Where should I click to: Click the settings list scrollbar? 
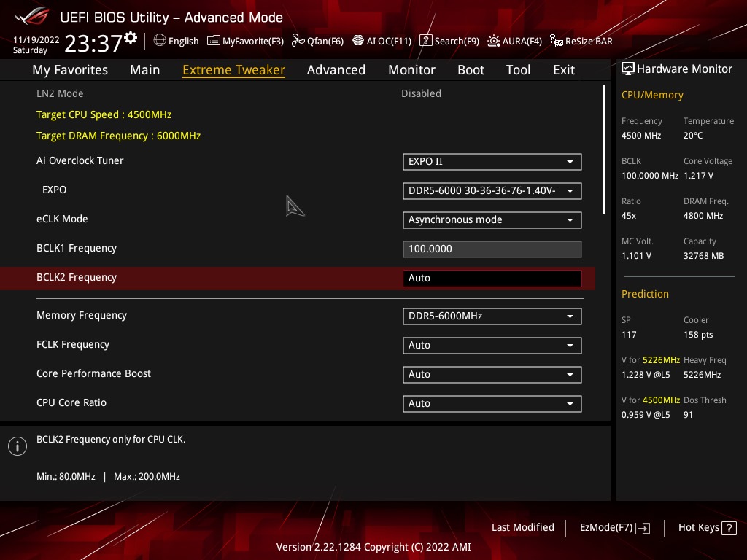(x=604, y=149)
